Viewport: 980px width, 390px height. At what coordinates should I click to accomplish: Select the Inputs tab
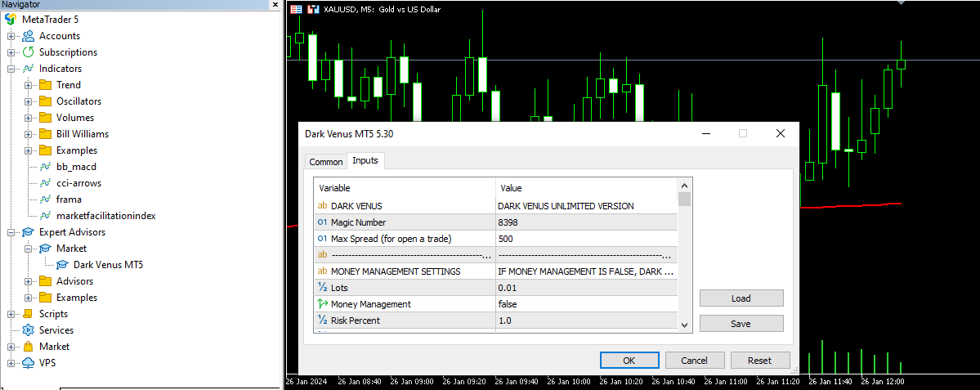pos(365,160)
